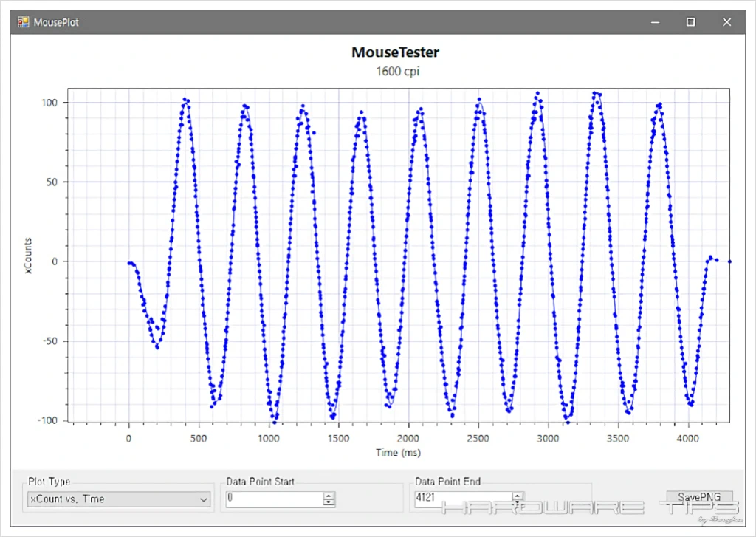Click the 3000 tick label on time axis
This screenshot has height=537, width=756.
tap(549, 439)
